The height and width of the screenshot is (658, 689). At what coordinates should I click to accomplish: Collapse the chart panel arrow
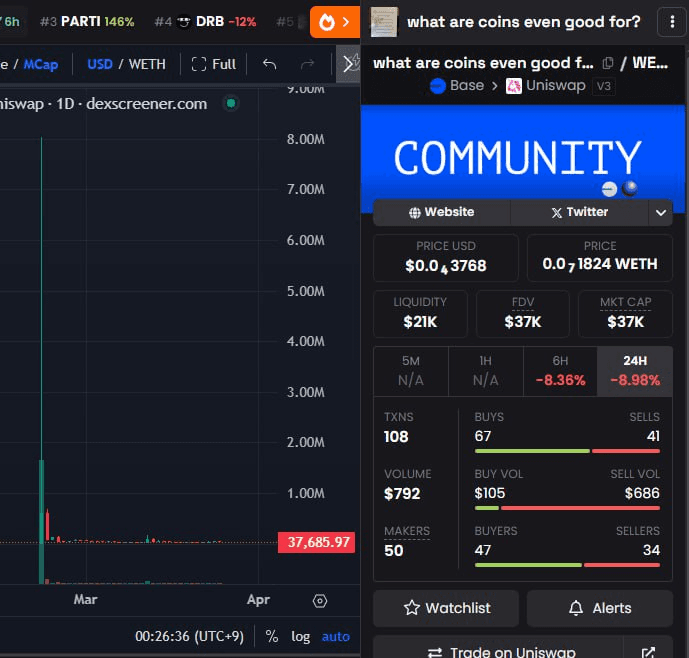coord(348,64)
